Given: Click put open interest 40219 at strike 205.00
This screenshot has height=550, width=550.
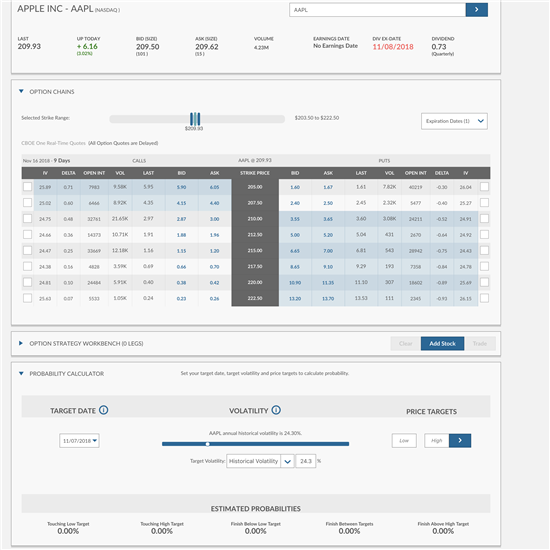Looking at the screenshot, I should tap(416, 187).
